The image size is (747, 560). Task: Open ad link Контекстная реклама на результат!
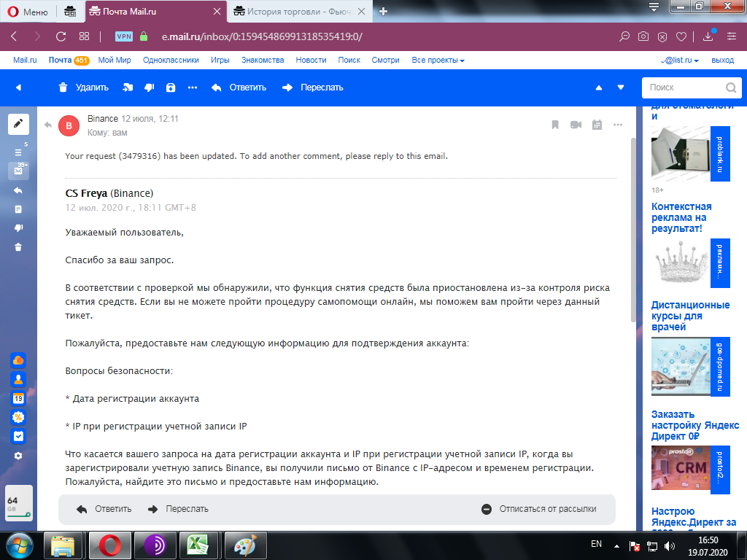[682, 217]
